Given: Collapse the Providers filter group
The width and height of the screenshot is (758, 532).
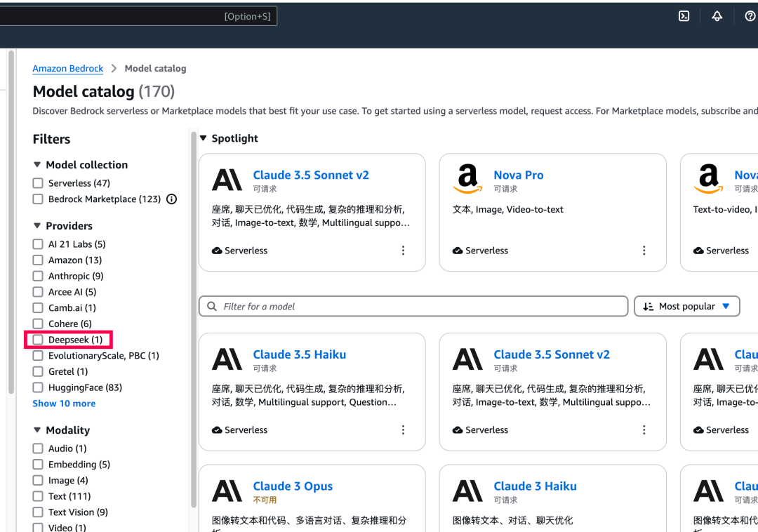Looking at the screenshot, I should (37, 226).
